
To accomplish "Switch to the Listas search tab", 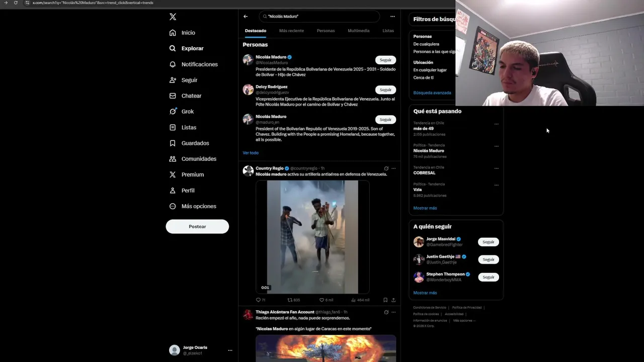I will tap(388, 31).
